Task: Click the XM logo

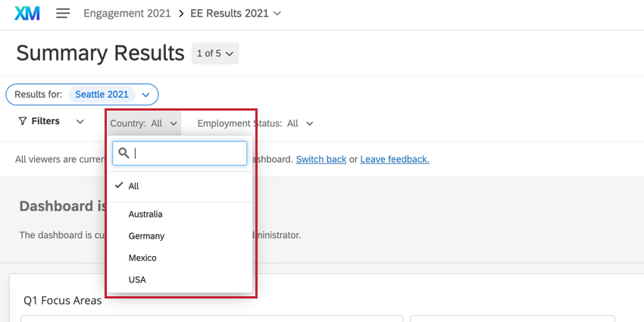Action: 27,14
